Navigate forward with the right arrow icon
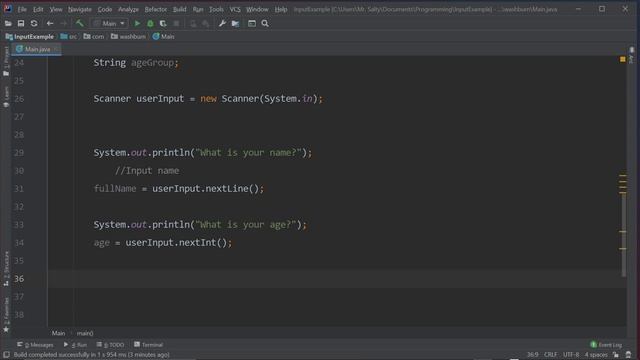This screenshot has height=360, width=640. (63, 24)
